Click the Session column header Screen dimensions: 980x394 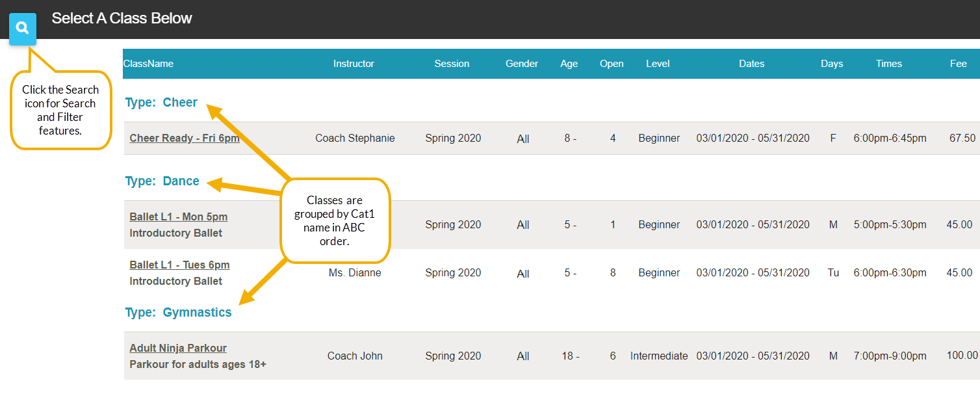pos(452,64)
